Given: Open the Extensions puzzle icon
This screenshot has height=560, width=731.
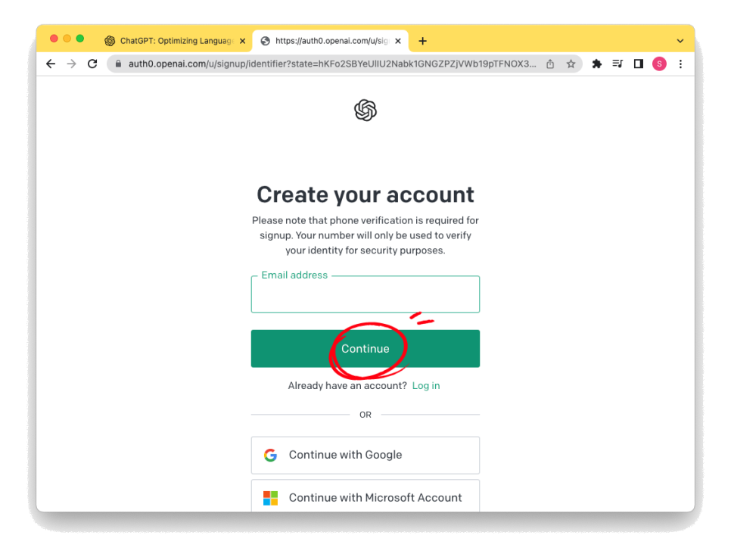Looking at the screenshot, I should click(597, 64).
